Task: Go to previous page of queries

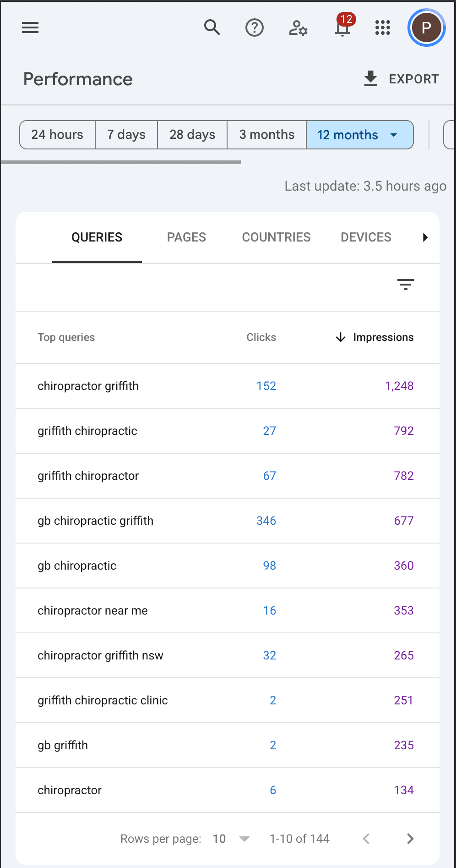Action: (366, 839)
